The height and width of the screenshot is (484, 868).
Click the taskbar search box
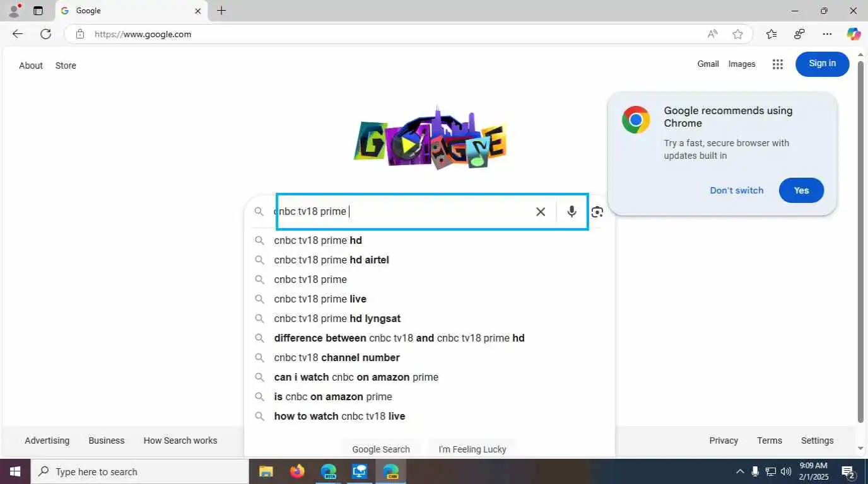tap(139, 471)
